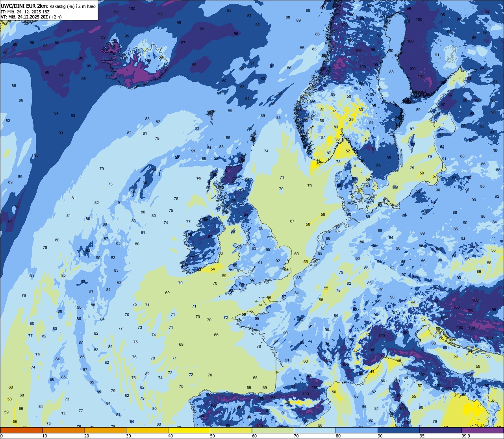Click the "VT: Mið. 24.12.2025 20Z (+2 h)" line

pos(31,17)
